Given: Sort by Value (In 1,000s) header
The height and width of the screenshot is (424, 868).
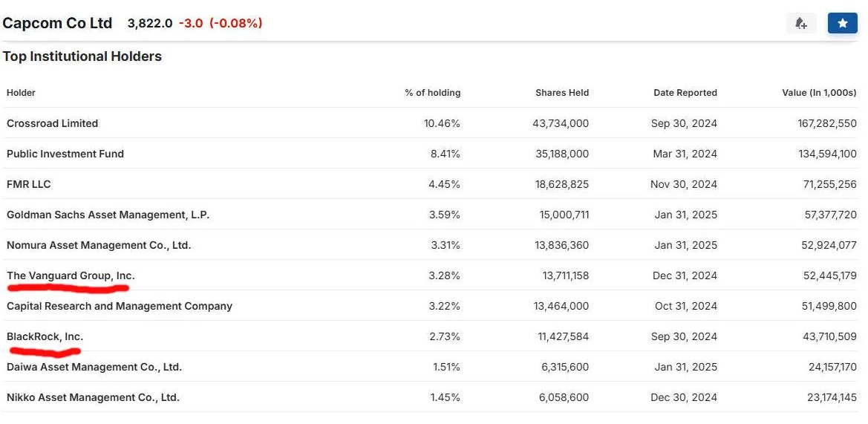Looking at the screenshot, I should (819, 93).
